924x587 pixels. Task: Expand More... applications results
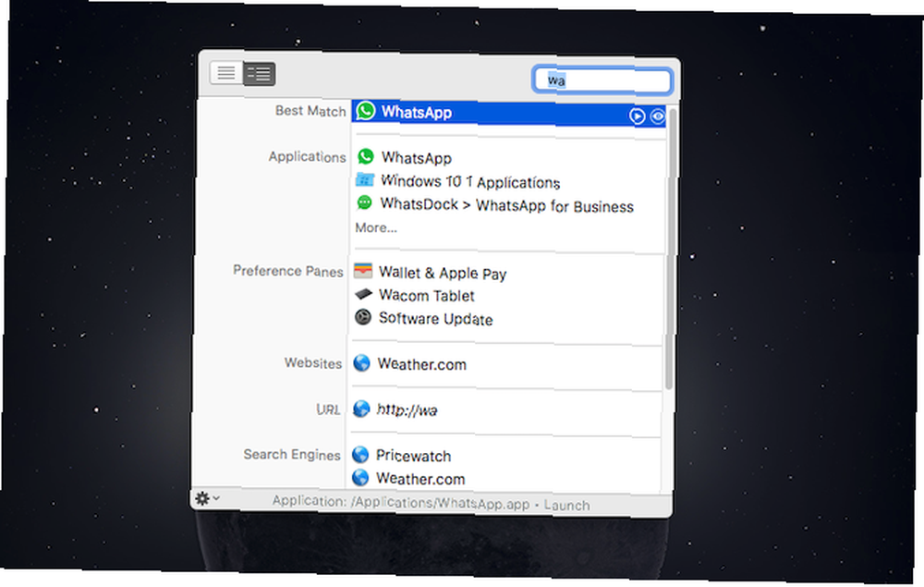(376, 227)
